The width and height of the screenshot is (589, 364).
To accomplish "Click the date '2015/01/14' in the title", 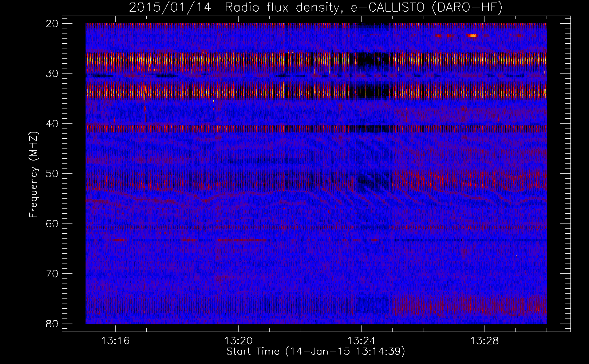I will click(170, 7).
